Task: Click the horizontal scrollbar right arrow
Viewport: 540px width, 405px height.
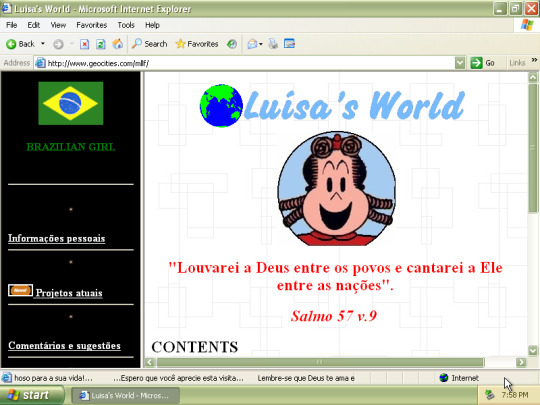Action: (521, 362)
